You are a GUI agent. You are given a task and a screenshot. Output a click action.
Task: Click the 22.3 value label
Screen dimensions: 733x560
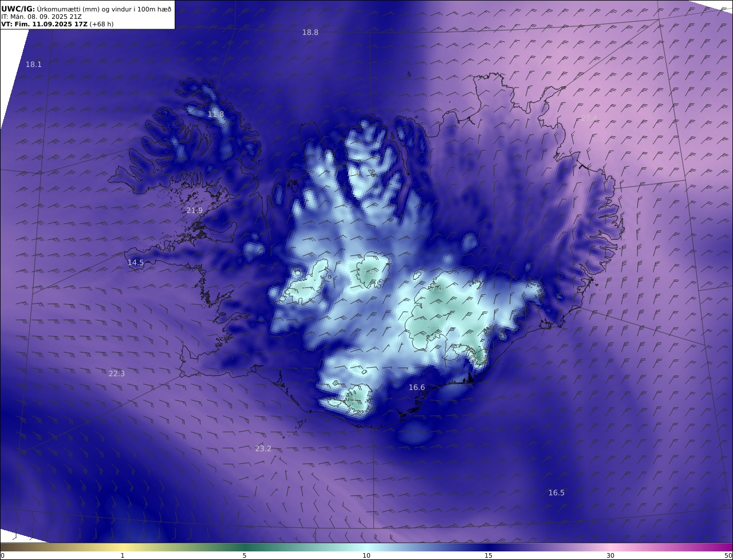(117, 374)
